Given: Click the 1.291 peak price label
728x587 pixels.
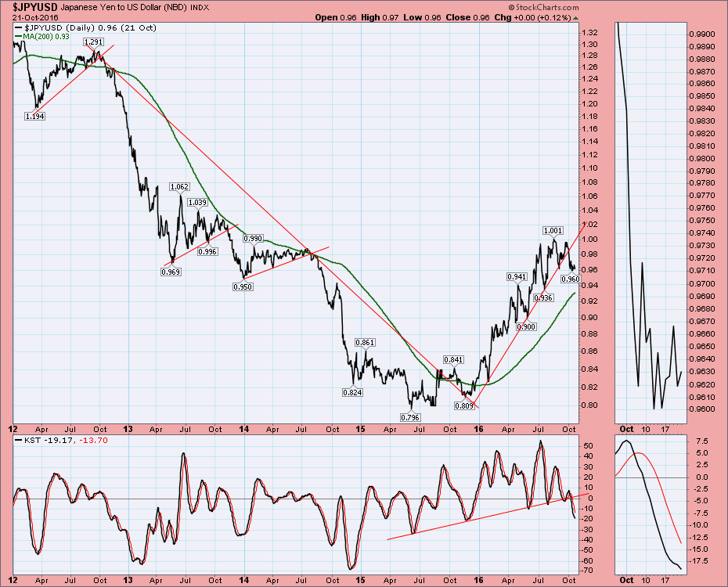Looking at the screenshot, I should (93, 42).
